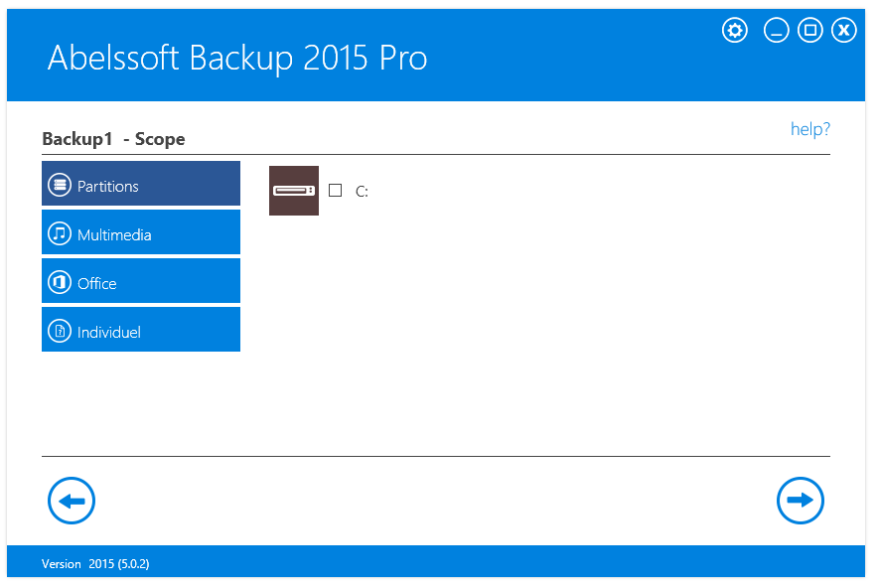The image size is (880, 588).
Task: Click the C: drive label text
Action: [362, 192]
